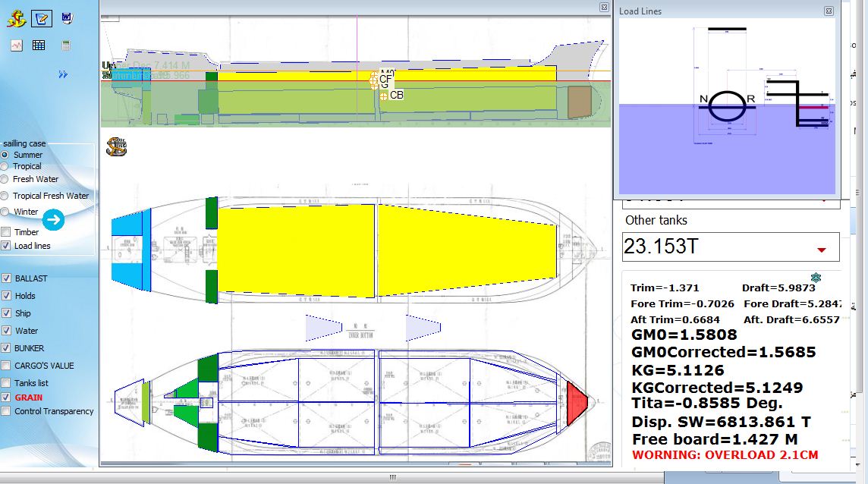Open the data table grid icon
Viewport: 868px width, 484px height.
coord(39,46)
